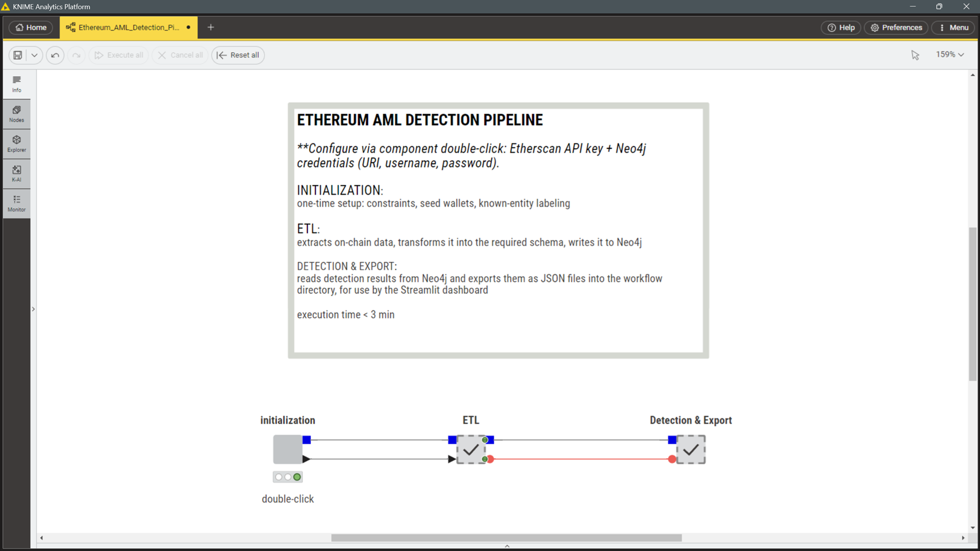Go to the Home tab
Screen dimensions: 980x551
(31, 28)
